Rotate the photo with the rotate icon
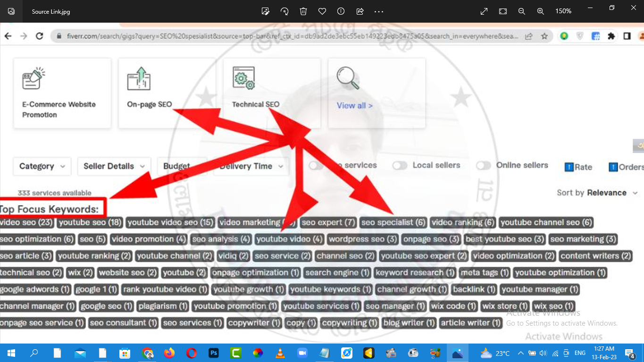The width and height of the screenshot is (644, 362). 284,11
